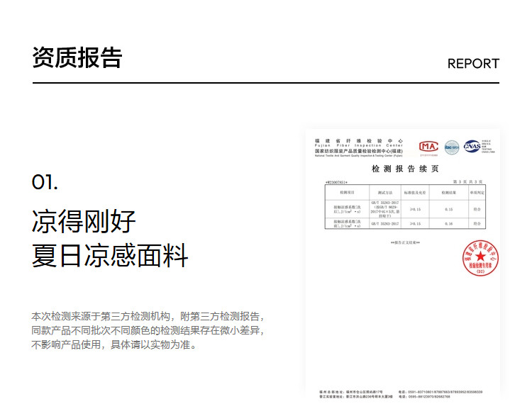Viewport: 532px width, 416px height.
Task: Click the CNAS accreditation logo
Action: pos(472,147)
